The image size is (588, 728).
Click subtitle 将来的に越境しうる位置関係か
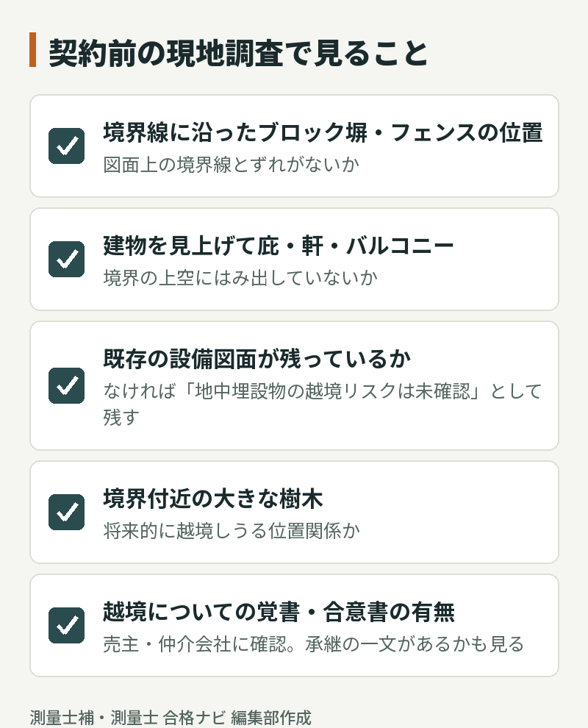(231, 530)
